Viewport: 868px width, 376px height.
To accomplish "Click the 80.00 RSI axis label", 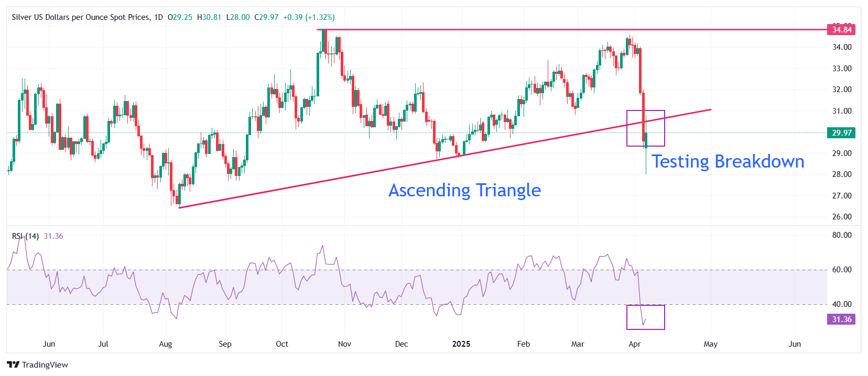I will (x=842, y=235).
